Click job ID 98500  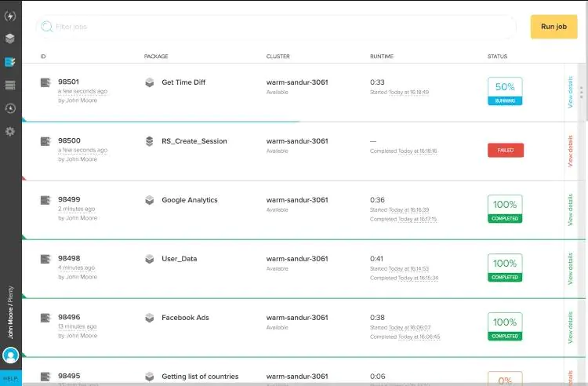click(69, 140)
